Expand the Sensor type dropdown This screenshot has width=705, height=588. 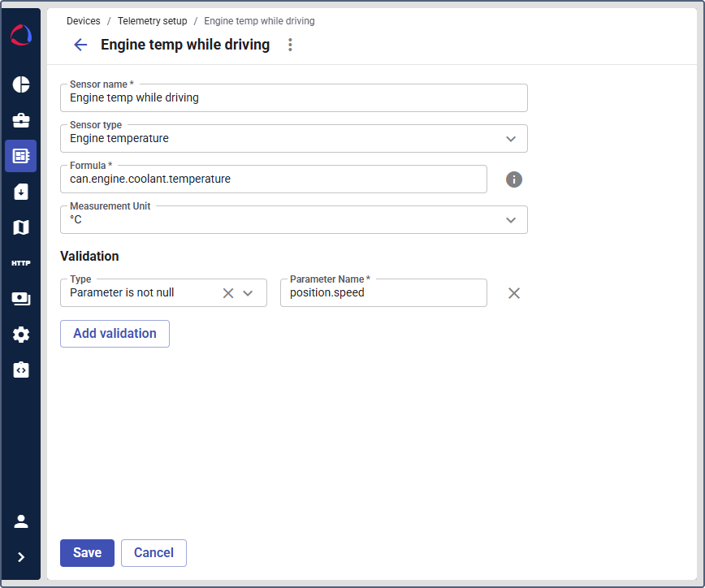(x=511, y=139)
